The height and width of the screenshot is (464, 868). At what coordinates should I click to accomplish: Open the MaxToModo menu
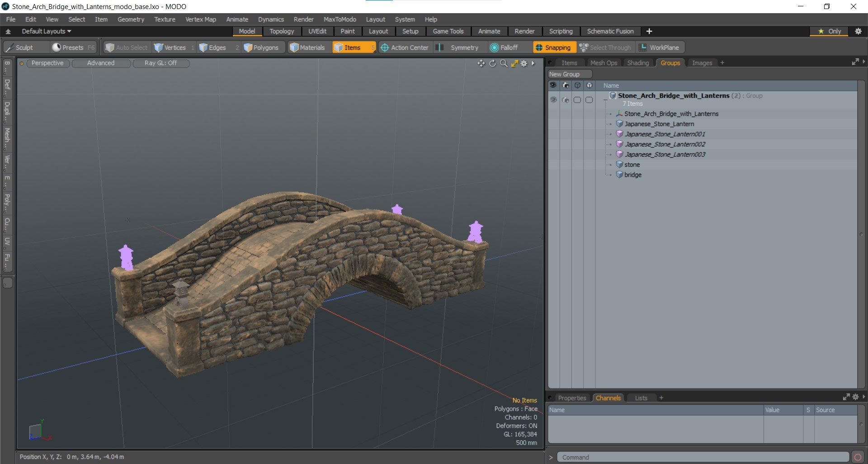click(x=340, y=19)
